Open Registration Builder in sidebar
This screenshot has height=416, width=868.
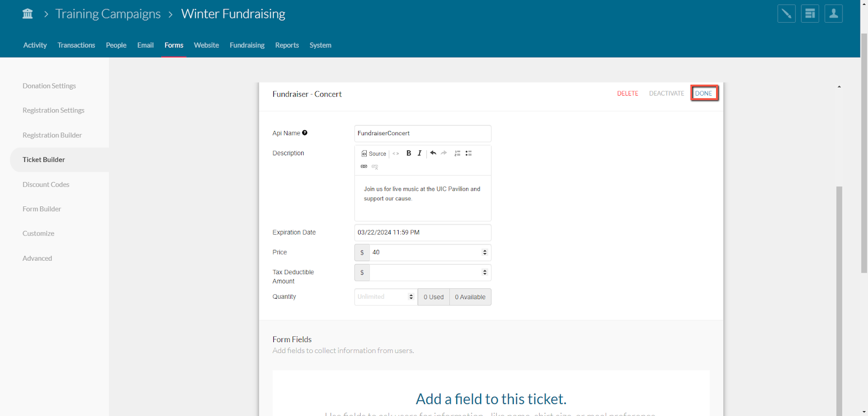click(52, 135)
